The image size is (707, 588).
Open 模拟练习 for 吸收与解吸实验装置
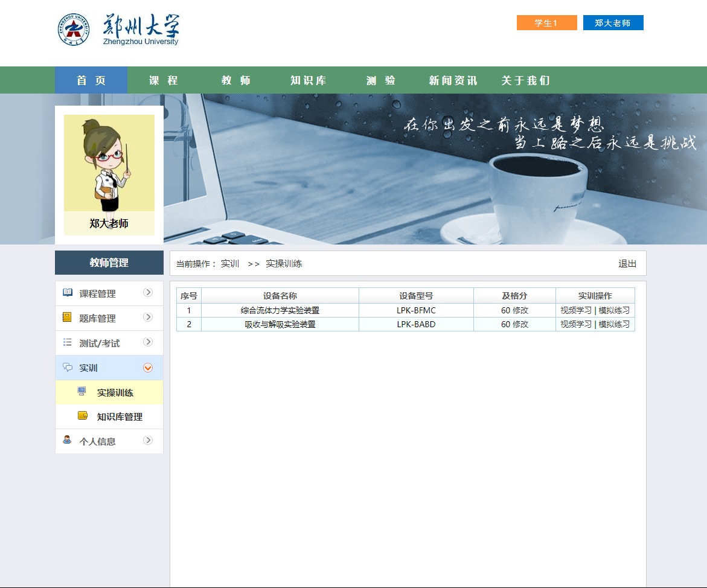click(614, 324)
